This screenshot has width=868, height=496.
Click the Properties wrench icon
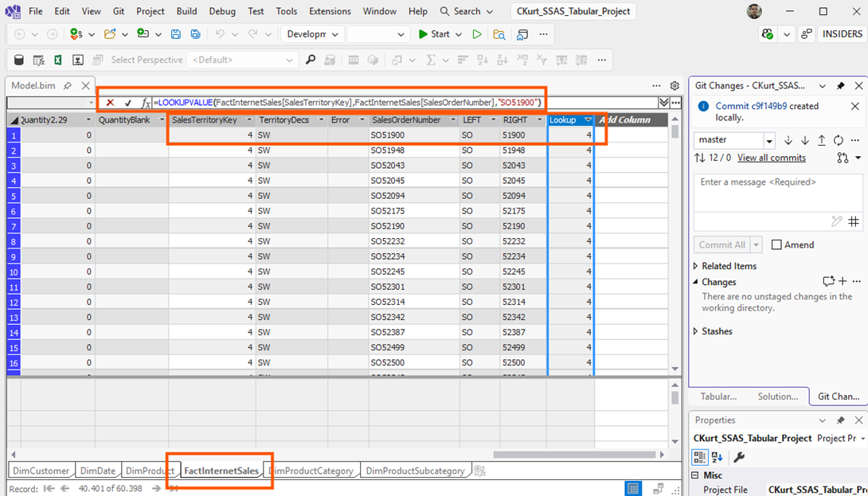click(x=738, y=457)
